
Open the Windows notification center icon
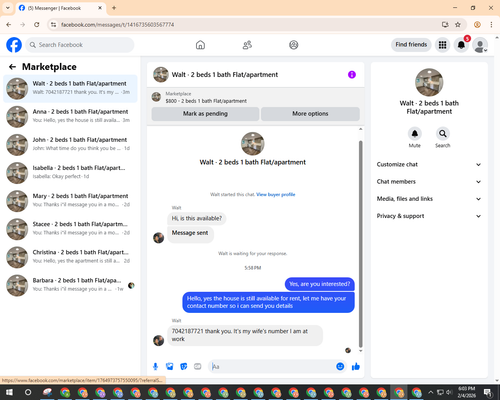(x=488, y=392)
